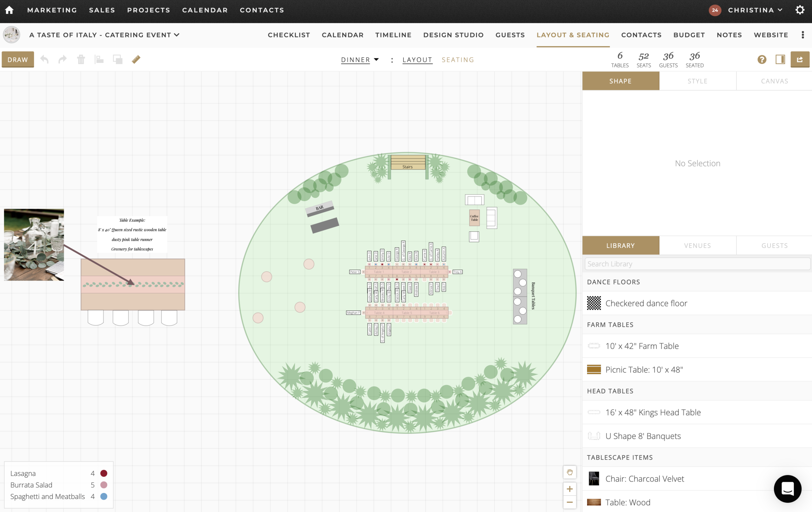Click the duplicate object icon
This screenshot has height=512, width=812.
(x=118, y=59)
